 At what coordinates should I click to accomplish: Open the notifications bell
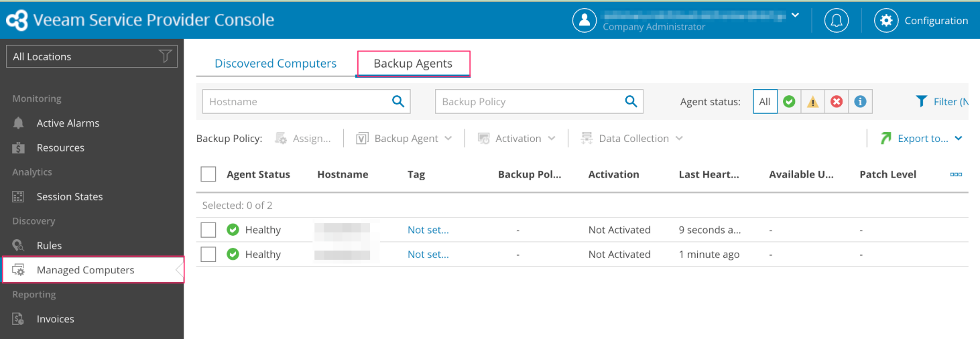837,20
